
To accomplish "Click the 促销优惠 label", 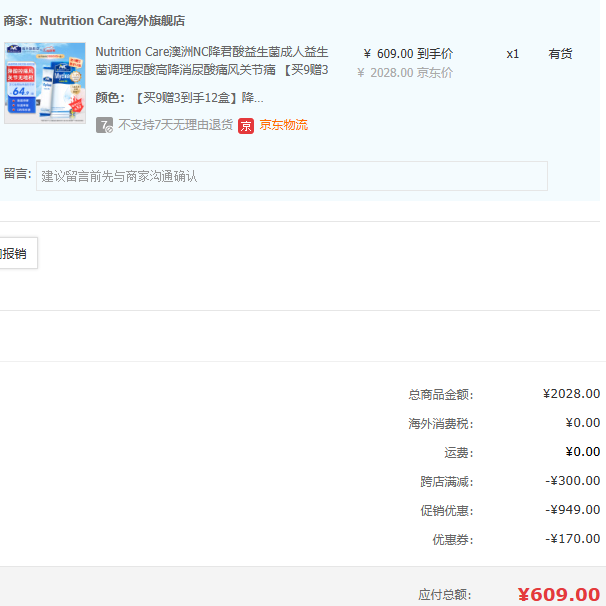I will point(447,511).
